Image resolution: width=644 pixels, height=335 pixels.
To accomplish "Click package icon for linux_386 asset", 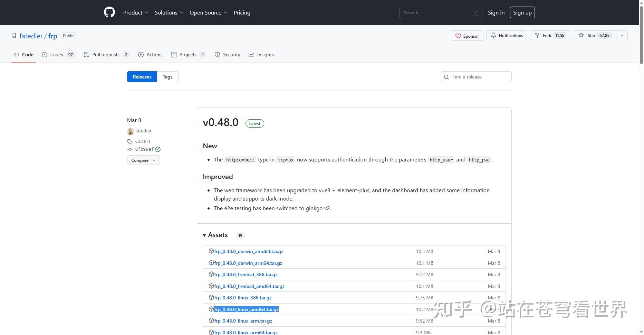I will pyautogui.click(x=211, y=297).
